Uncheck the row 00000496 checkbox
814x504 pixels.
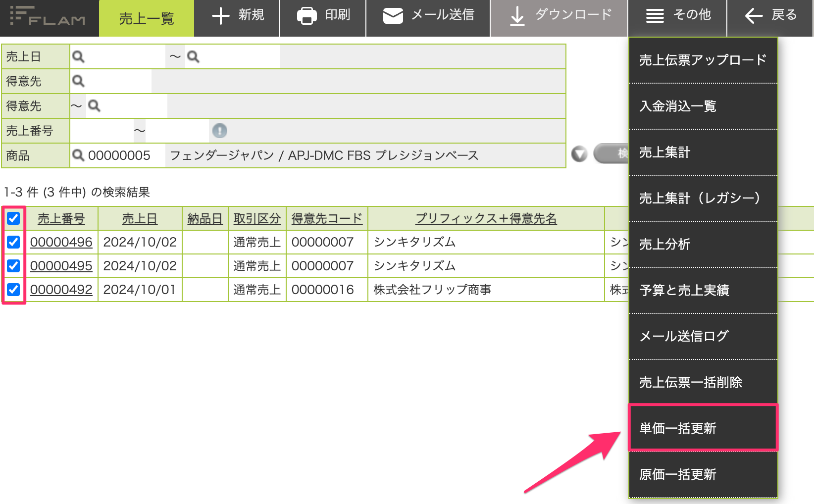coord(13,242)
